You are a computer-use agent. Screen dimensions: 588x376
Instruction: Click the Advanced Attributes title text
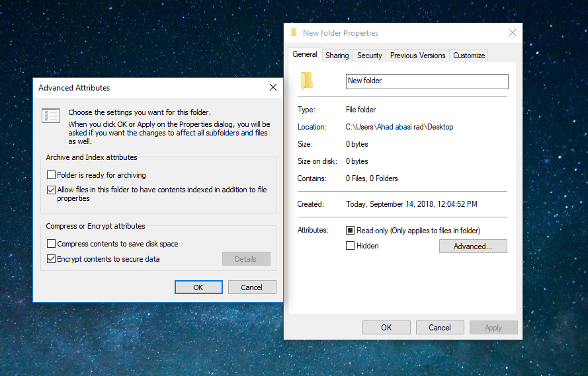[x=74, y=88]
